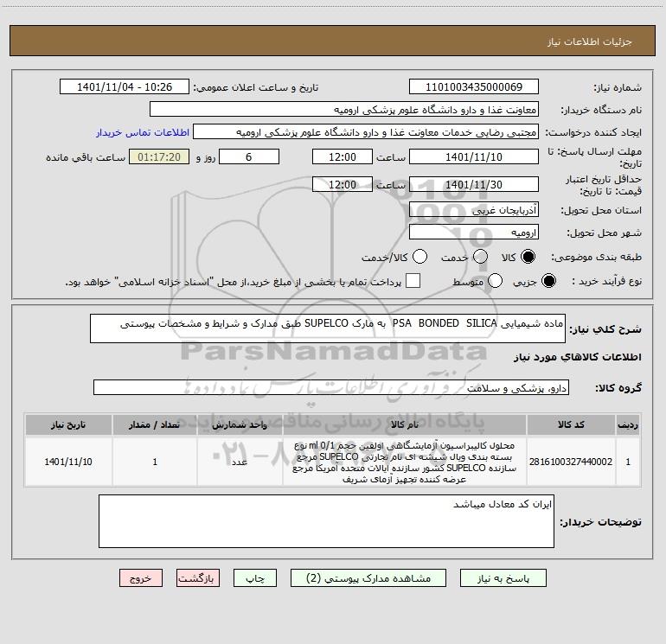The image size is (666, 644).
Task: Click the چاپ print button
Action: tap(255, 578)
